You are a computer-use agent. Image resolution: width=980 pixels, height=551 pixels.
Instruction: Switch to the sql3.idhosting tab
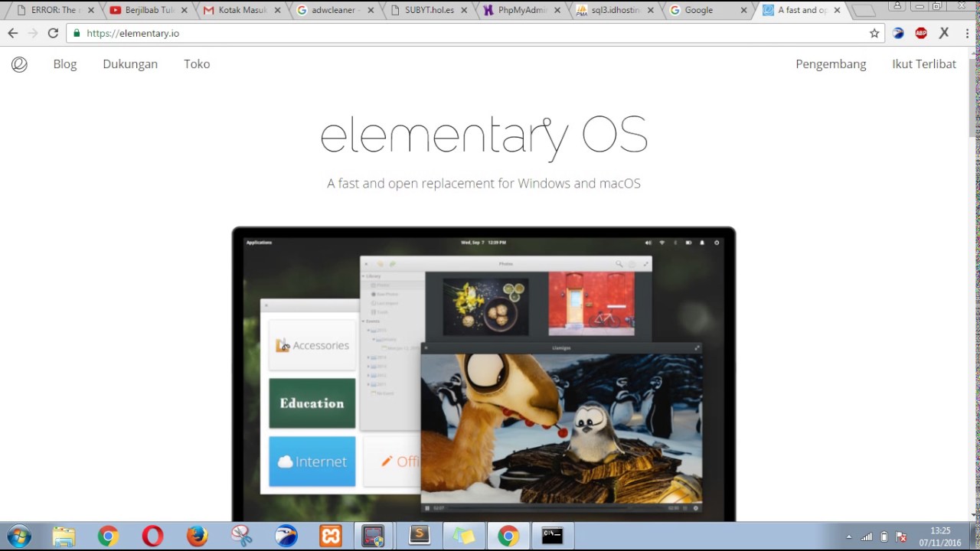(x=615, y=11)
